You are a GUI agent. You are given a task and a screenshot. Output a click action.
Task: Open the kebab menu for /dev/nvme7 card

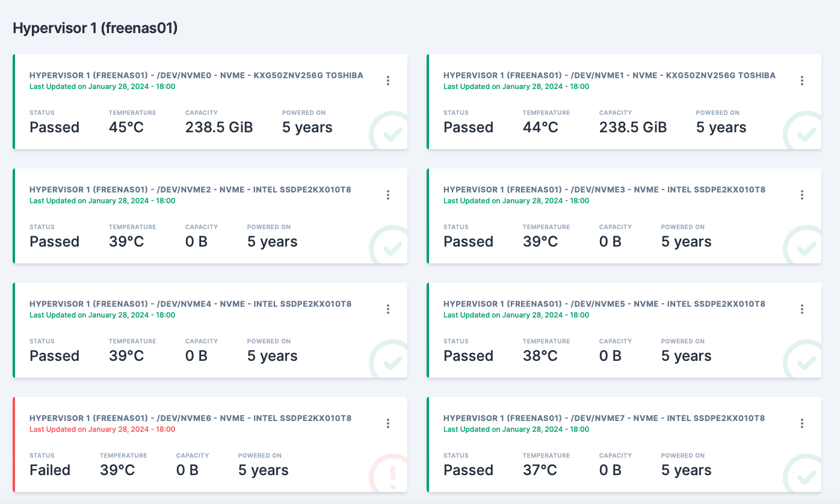coord(802,423)
